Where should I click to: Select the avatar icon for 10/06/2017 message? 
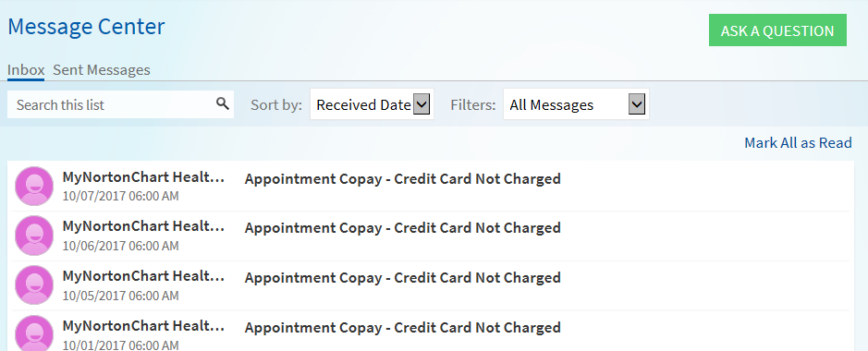[34, 236]
